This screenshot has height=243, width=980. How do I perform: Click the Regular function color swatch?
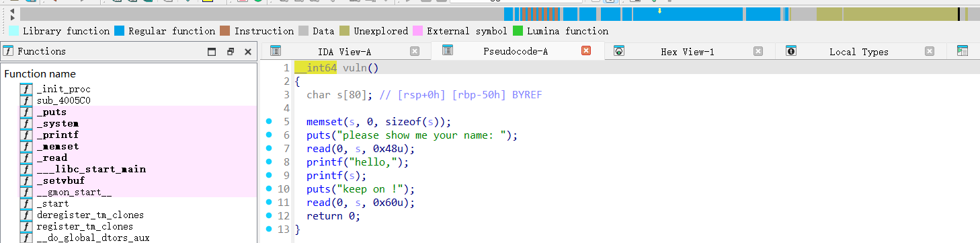point(120,31)
